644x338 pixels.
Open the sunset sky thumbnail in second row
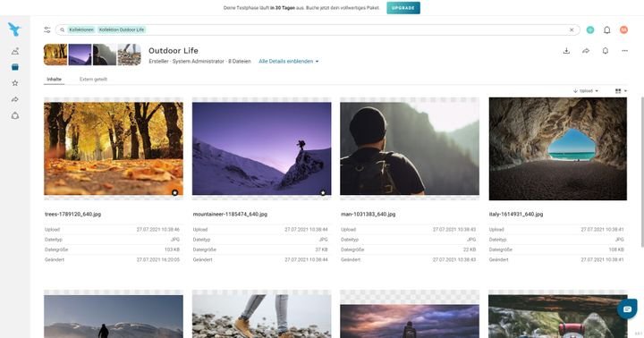[x=410, y=321]
